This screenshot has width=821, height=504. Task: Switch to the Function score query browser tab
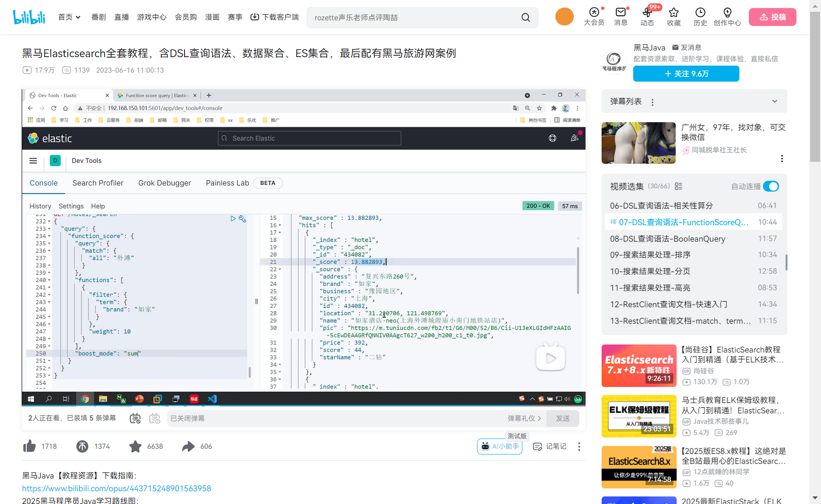click(x=156, y=95)
